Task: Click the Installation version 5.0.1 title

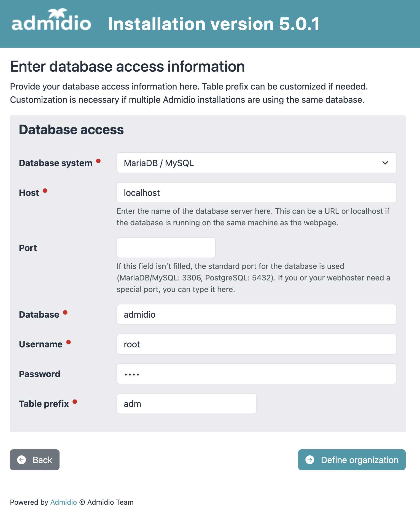Action: pyautogui.click(x=214, y=24)
